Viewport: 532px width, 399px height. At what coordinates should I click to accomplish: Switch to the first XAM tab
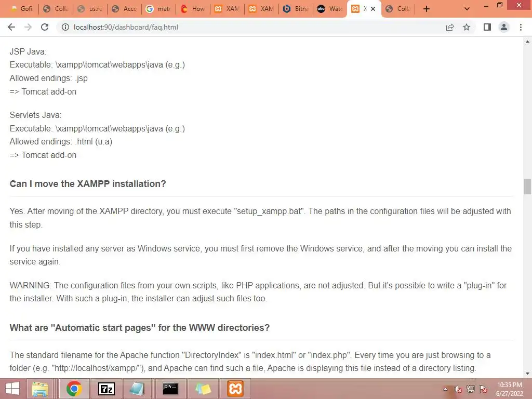click(227, 9)
